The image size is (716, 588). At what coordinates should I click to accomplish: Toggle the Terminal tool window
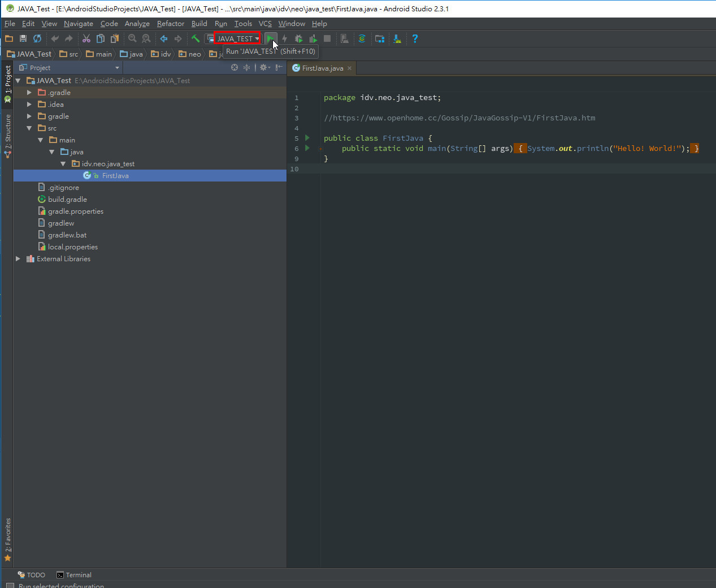[x=74, y=575]
